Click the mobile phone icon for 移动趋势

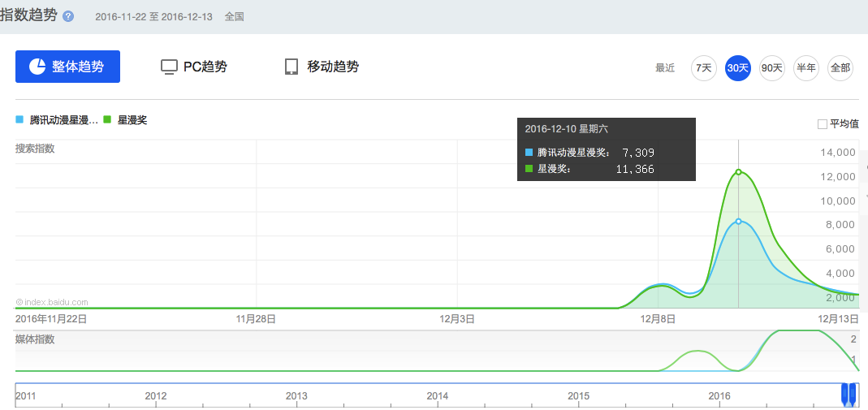pos(291,67)
